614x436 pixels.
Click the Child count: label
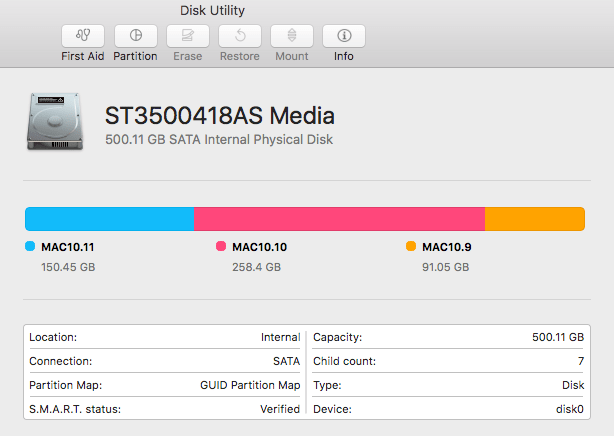click(345, 361)
